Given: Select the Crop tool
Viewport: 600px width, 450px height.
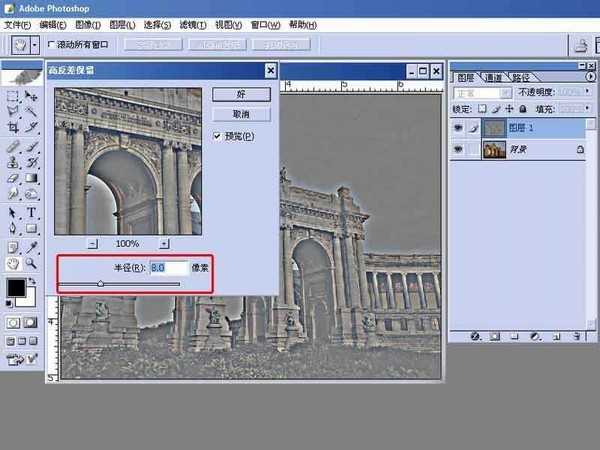Looking at the screenshot, I should point(13,128).
